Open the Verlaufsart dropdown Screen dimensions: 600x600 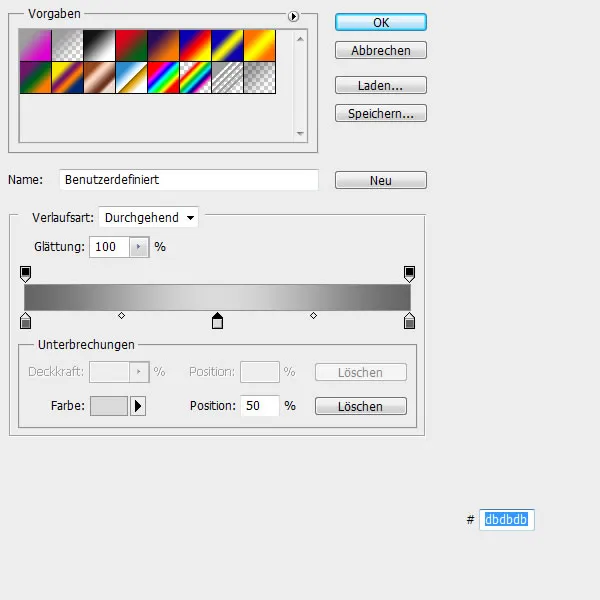pos(148,217)
